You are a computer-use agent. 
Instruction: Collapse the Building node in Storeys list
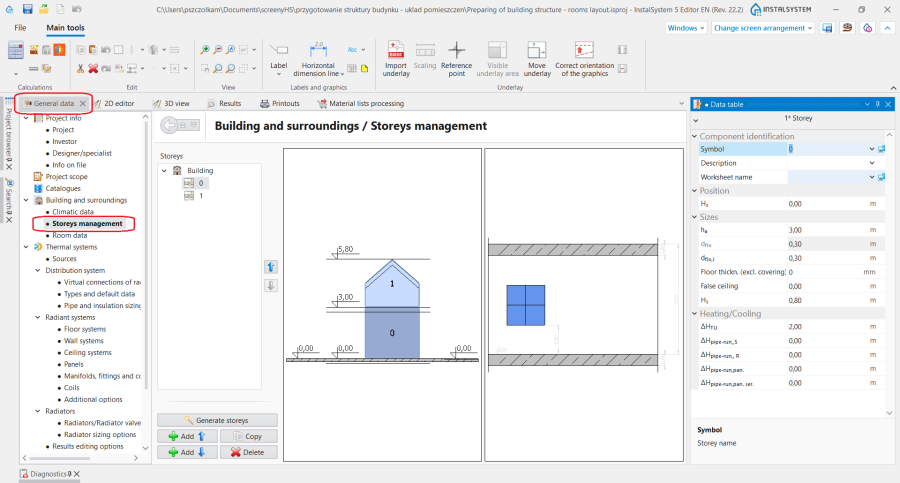pyautogui.click(x=165, y=171)
